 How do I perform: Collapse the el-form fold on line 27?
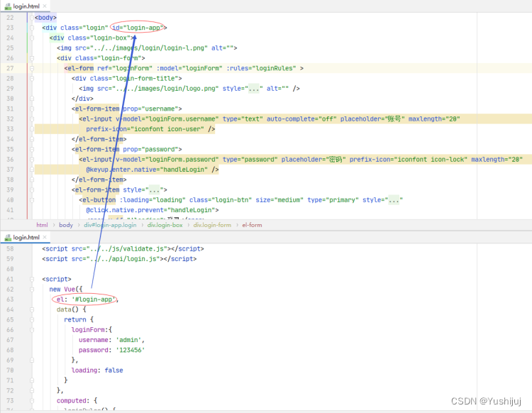tap(31, 68)
